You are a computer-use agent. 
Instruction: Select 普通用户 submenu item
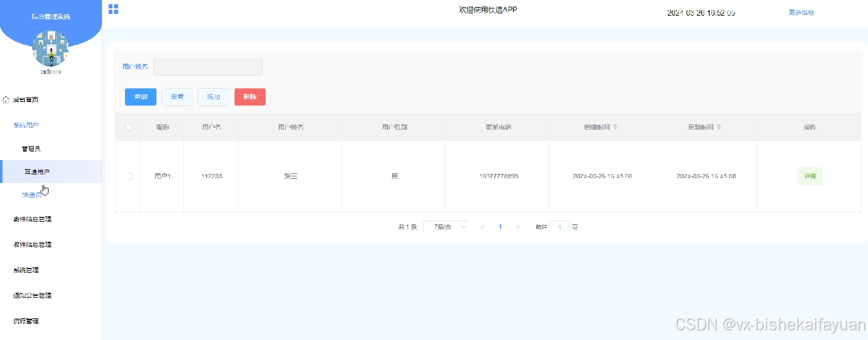(51, 172)
